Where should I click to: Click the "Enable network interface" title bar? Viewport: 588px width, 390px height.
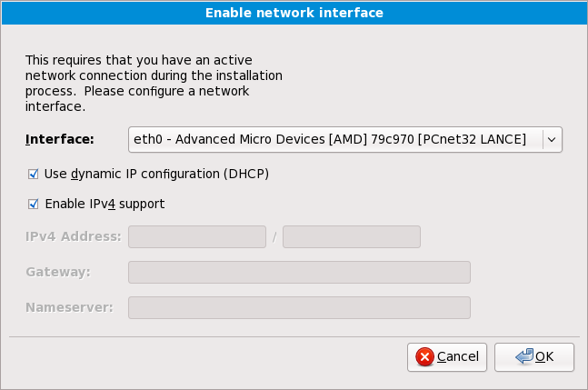point(294,13)
